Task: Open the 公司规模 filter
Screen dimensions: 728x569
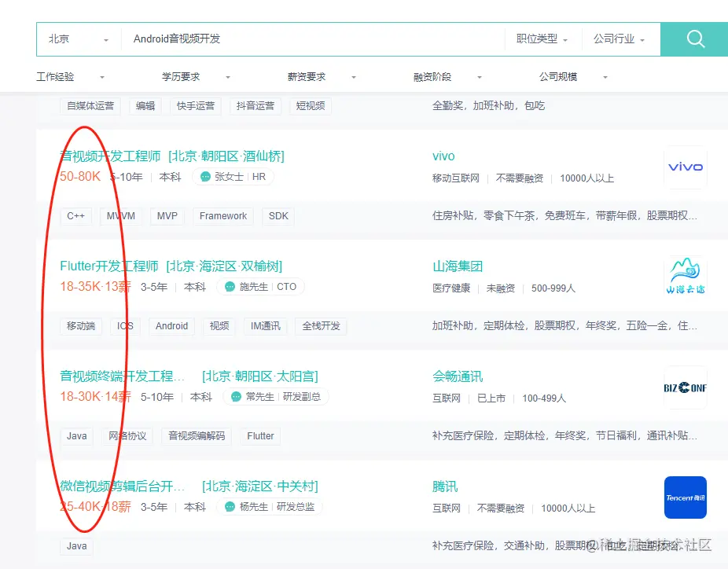Action: tap(573, 77)
